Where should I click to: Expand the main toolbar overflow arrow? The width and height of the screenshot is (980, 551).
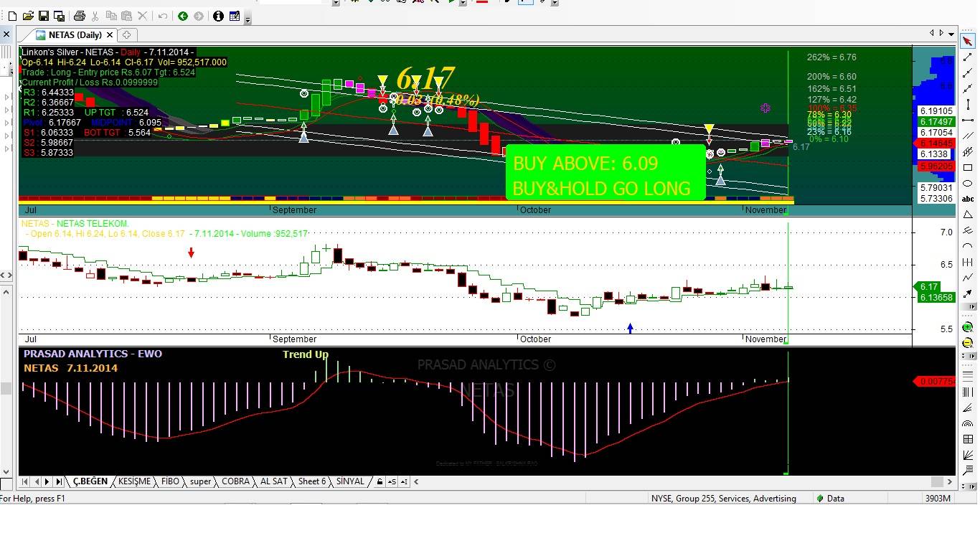(248, 18)
